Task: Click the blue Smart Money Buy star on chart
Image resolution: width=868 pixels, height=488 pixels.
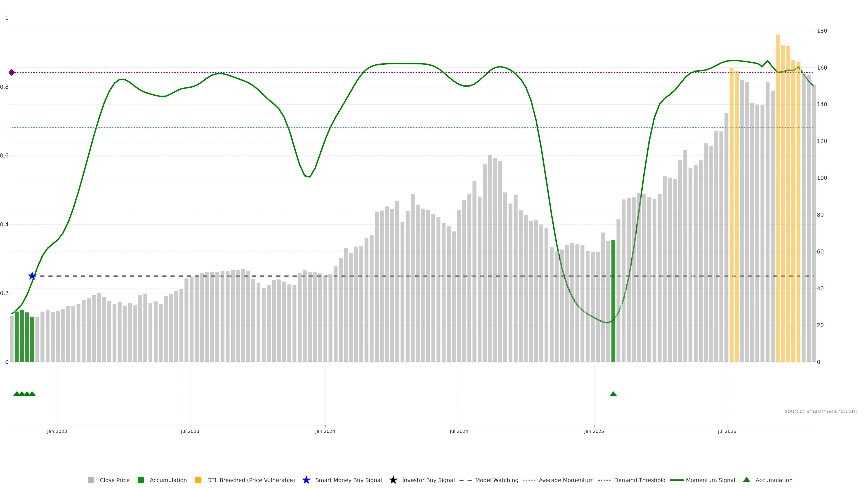Action: pyautogui.click(x=32, y=276)
